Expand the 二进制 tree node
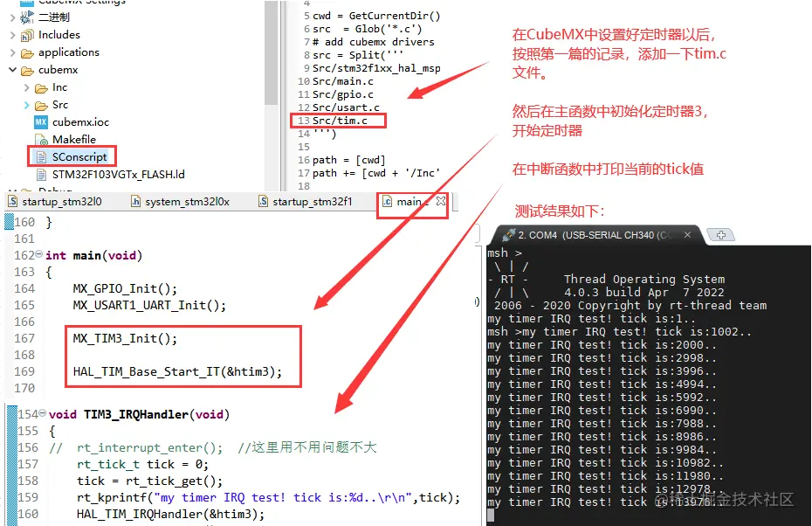The height and width of the screenshot is (526, 812). tap(13, 17)
